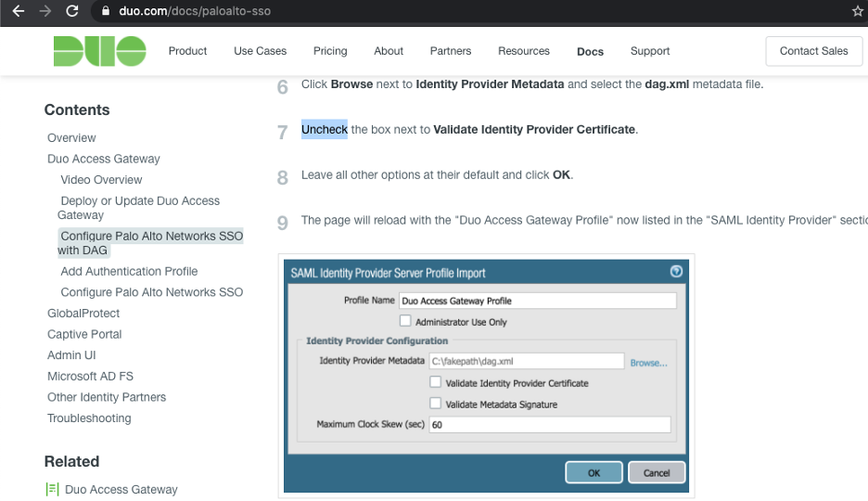The height and width of the screenshot is (501, 868).
Task: Toggle Validate Identity Provider Certificate checkbox
Action: click(x=436, y=382)
